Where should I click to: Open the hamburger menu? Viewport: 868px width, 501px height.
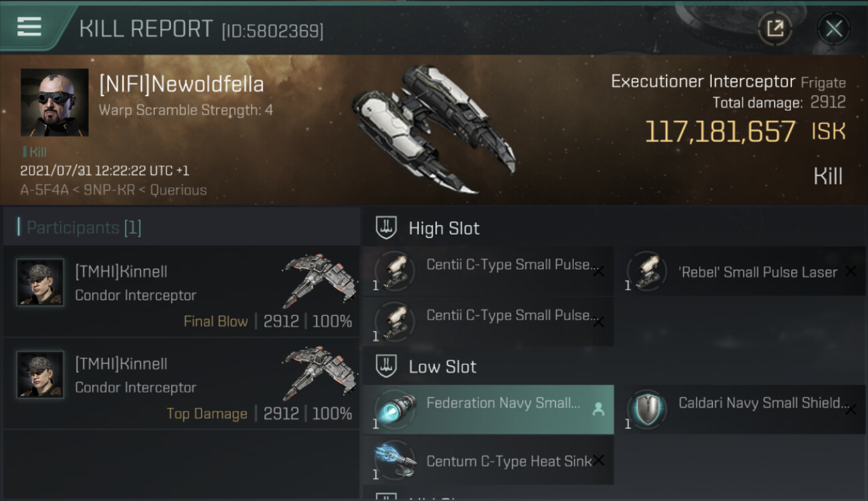pyautogui.click(x=29, y=27)
